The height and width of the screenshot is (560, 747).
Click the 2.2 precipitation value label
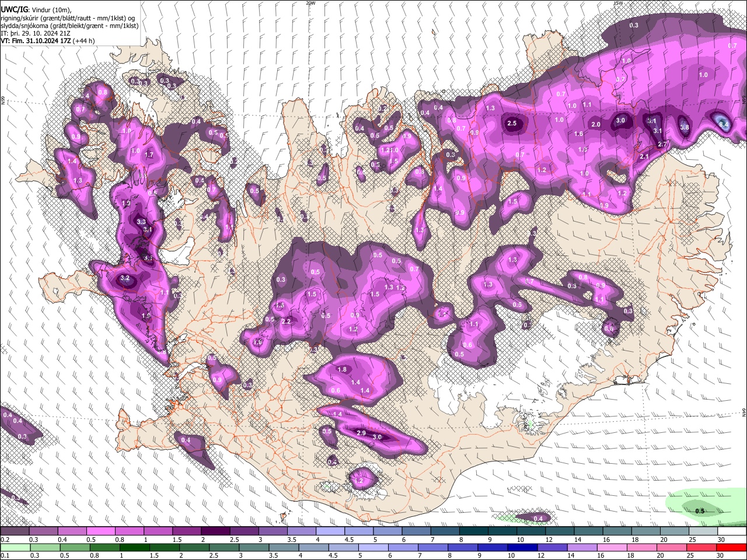point(286,321)
